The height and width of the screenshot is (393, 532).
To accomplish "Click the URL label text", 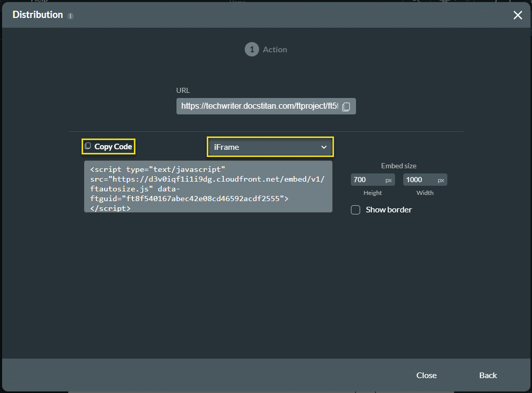I will pyautogui.click(x=183, y=90).
